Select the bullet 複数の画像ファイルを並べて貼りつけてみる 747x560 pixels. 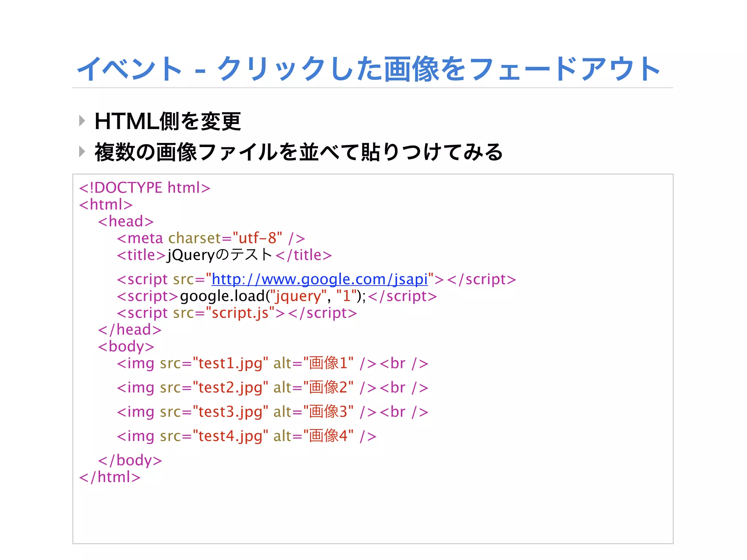coord(299,152)
